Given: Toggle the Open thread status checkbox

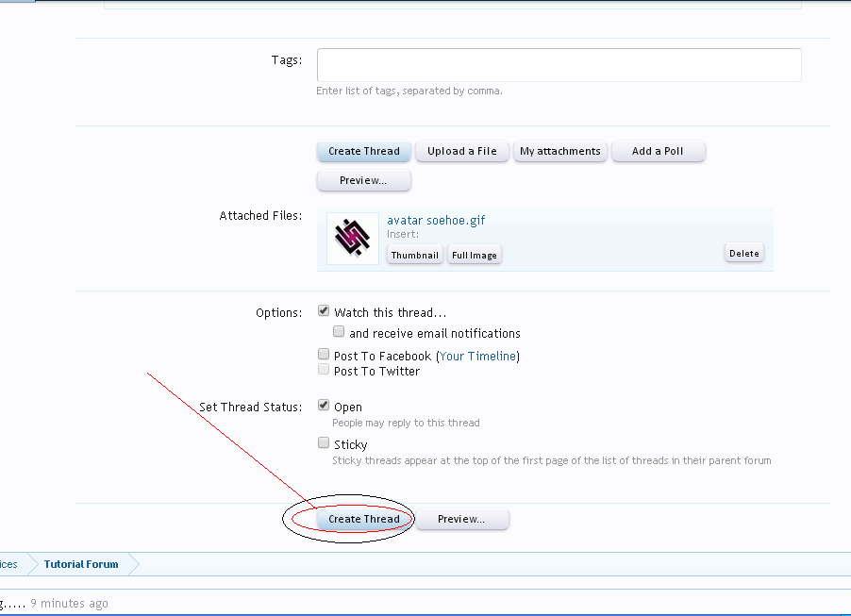Looking at the screenshot, I should tap(324, 406).
